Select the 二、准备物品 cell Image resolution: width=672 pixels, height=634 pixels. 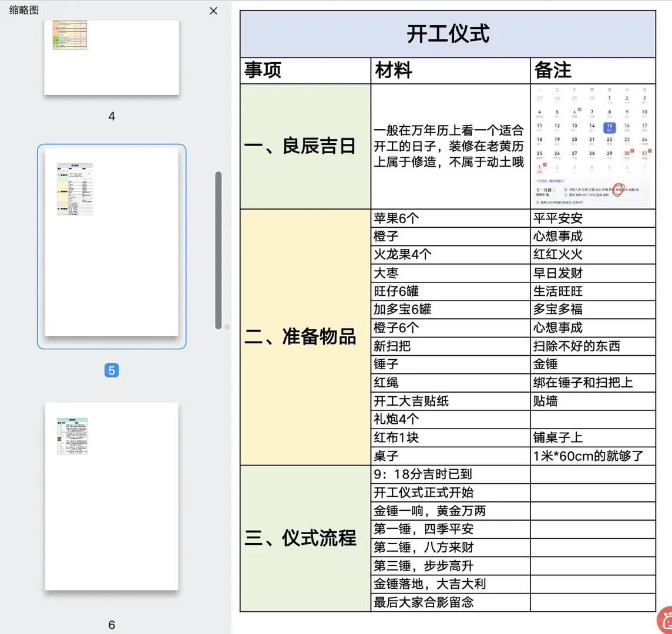(305, 336)
